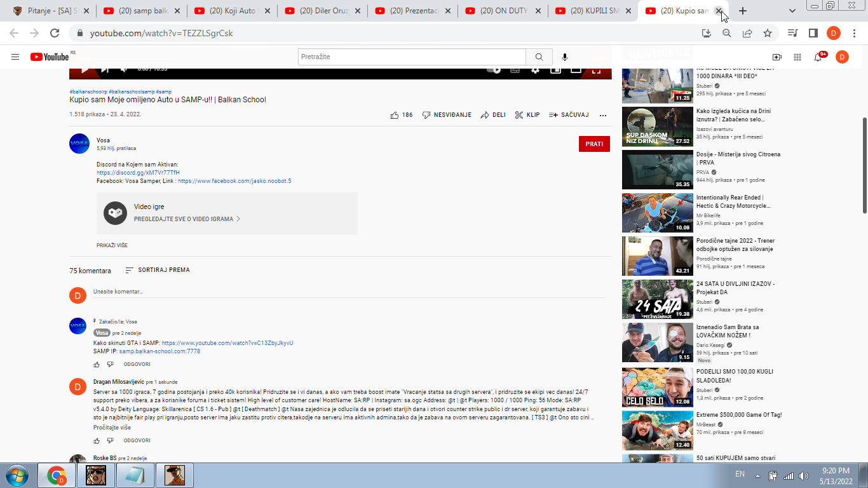868x488 pixels.
Task: Open a new Chrome tab
Action: pos(743,11)
